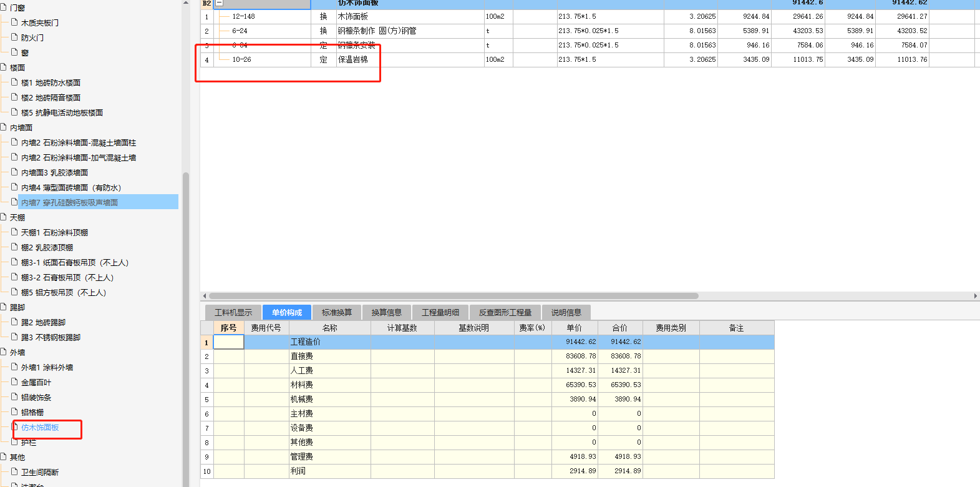
Task: Select the 利润 row
Action: click(x=487, y=471)
